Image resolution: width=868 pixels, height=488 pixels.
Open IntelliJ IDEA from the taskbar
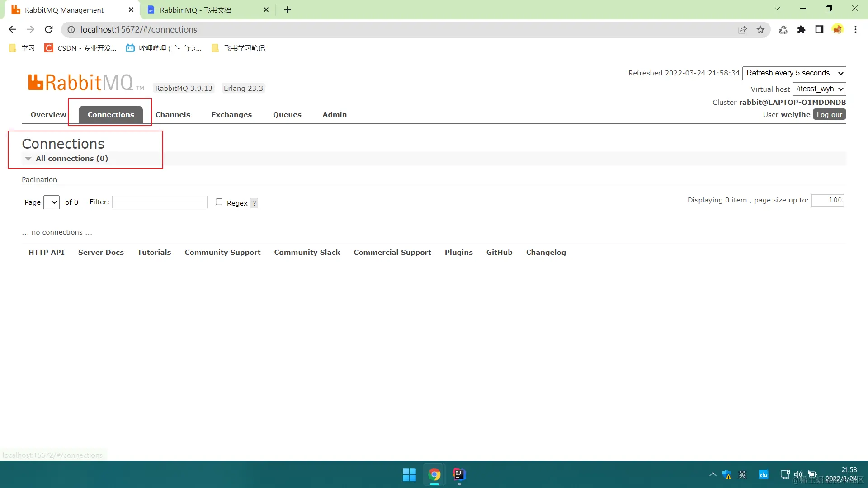(459, 474)
